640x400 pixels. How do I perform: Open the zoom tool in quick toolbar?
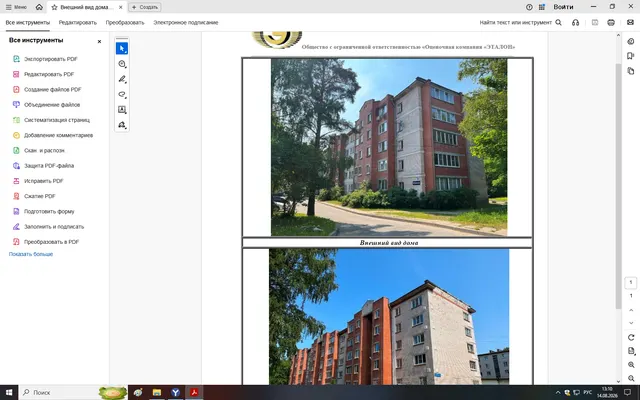tap(122, 64)
